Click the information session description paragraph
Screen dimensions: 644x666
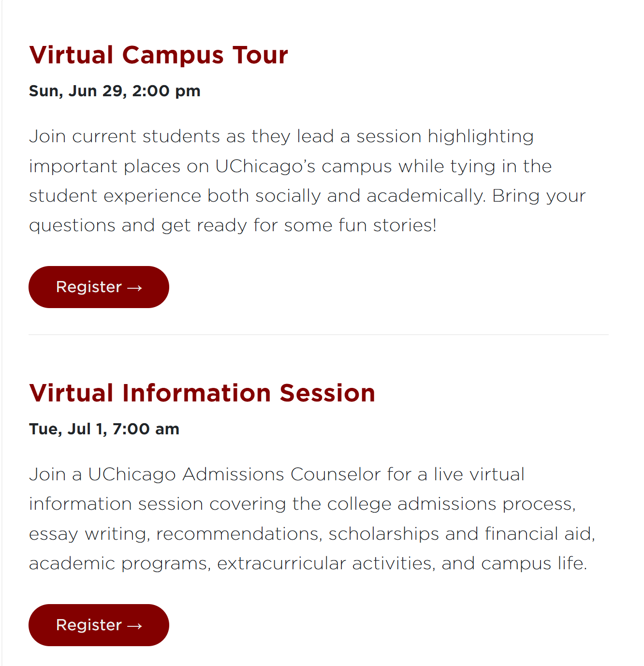click(x=312, y=519)
